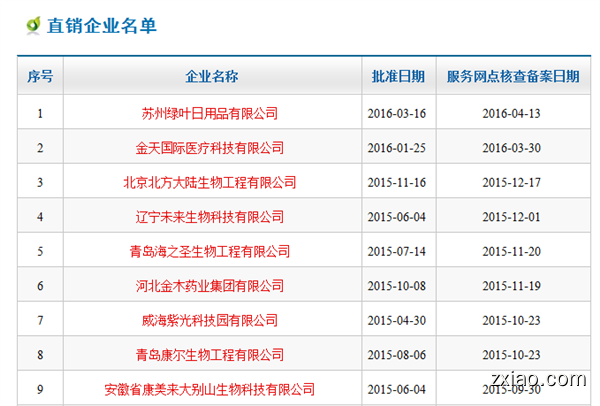
Task: Open 辽宁未来生物科技有限公司 company link
Action: (x=210, y=217)
